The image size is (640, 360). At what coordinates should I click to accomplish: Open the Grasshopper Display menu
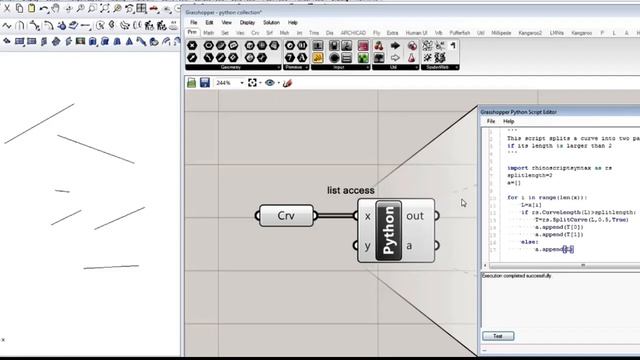247,22
